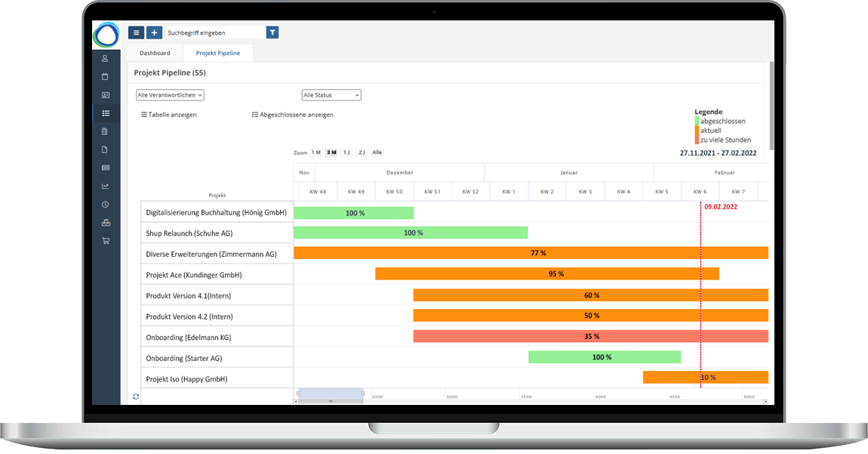Click the hamburger menu button
This screenshot has width=868, height=454.
[136, 32]
